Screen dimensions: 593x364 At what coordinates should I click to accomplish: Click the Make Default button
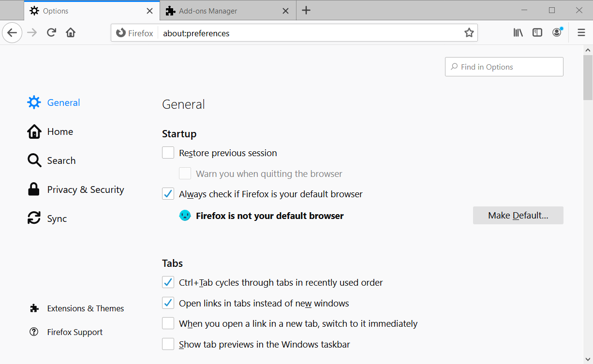click(518, 216)
